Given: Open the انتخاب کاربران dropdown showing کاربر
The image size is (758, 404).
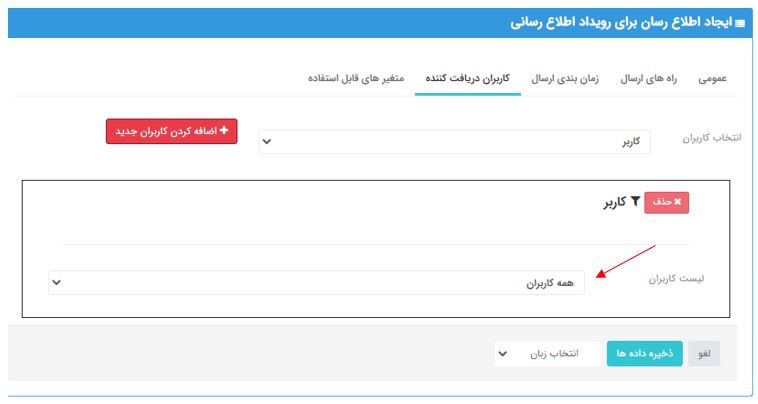Looking at the screenshot, I should point(453,142).
